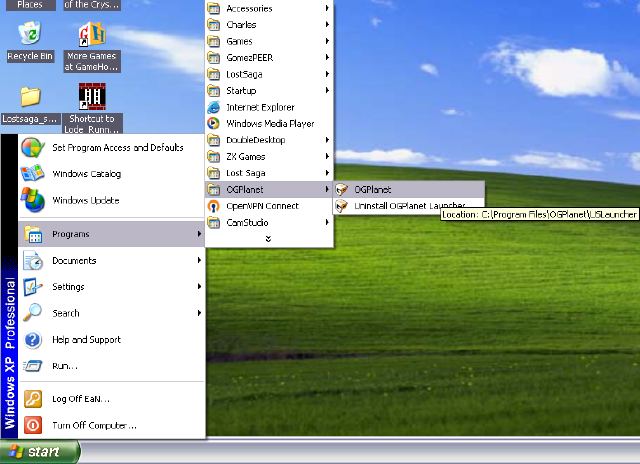Click the Uninstall OGPlanet Launcher icon

[x=342, y=206]
